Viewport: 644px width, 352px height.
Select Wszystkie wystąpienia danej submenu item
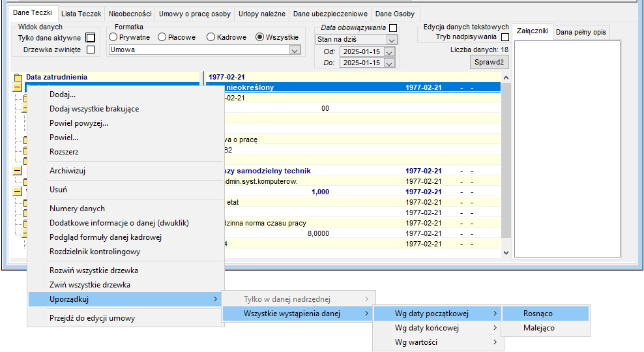coord(298,314)
